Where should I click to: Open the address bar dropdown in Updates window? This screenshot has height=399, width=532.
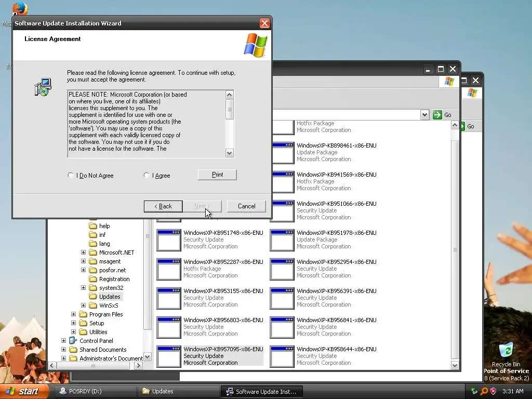pos(424,115)
